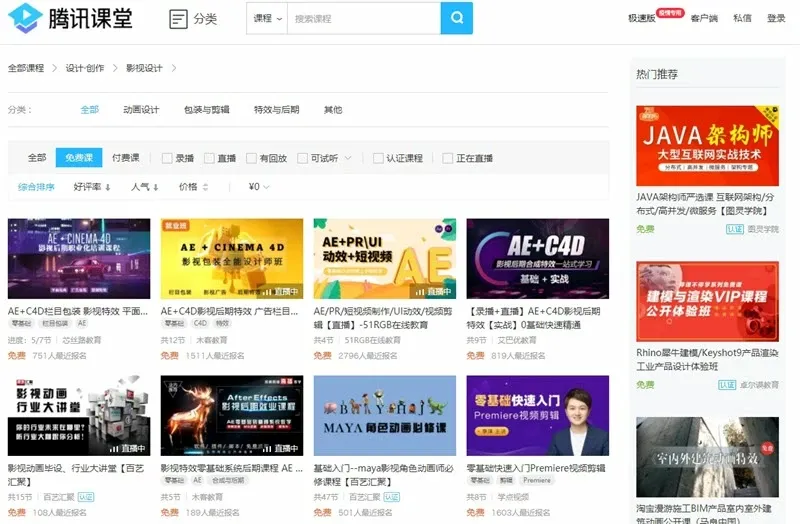Viewport: 800px width, 524px height.
Task: Select the 全部 course price tab
Action: (37, 158)
